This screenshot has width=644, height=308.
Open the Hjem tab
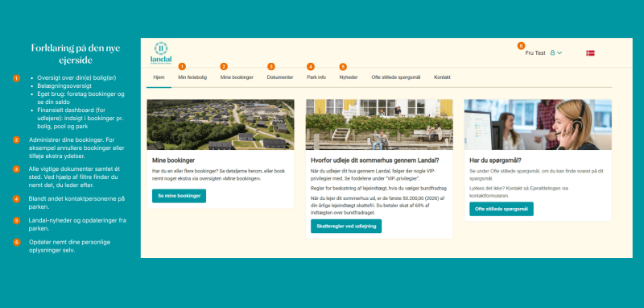(159, 77)
